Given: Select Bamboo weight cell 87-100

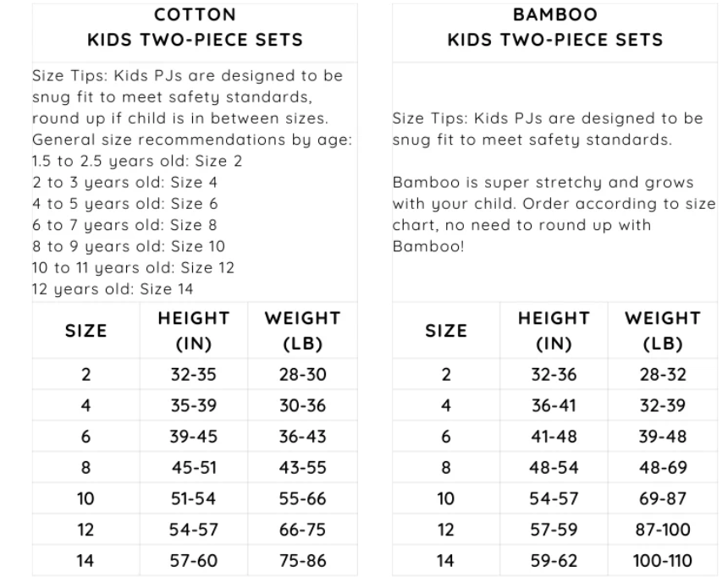Looking at the screenshot, I should (662, 530).
